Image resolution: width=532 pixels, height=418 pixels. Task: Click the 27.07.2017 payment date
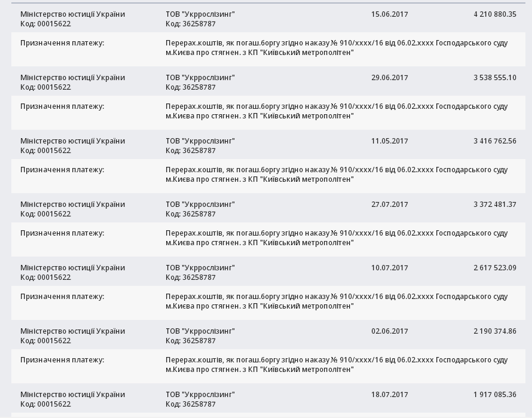tap(389, 205)
